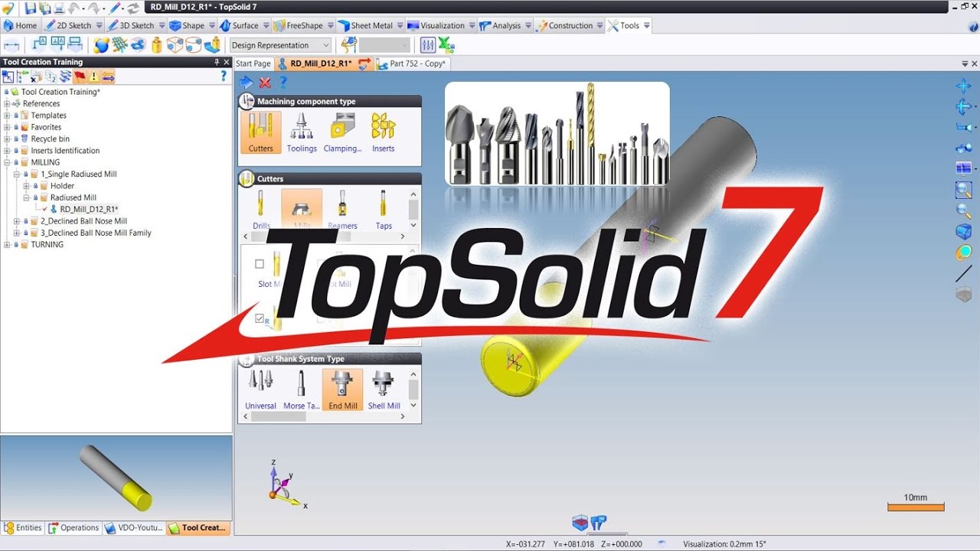Confirm with the blue arrow validate icon
The width and height of the screenshot is (980, 551).
coord(247,83)
